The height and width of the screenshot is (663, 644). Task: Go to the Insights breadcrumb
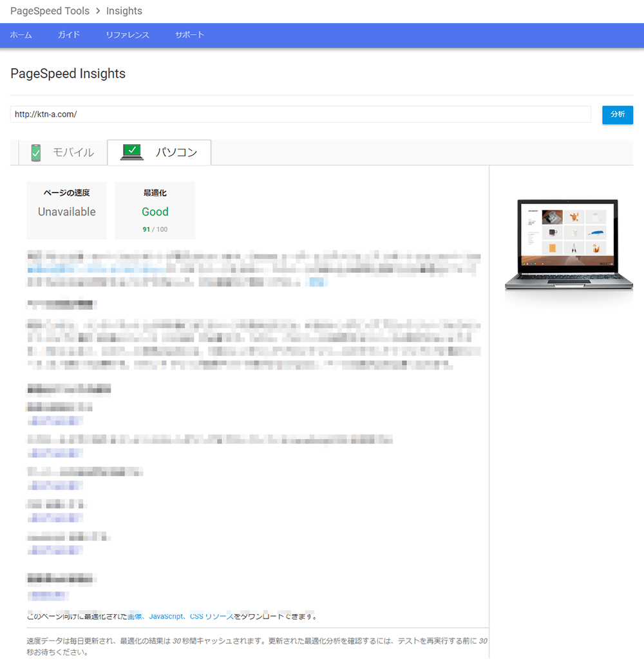(x=124, y=11)
